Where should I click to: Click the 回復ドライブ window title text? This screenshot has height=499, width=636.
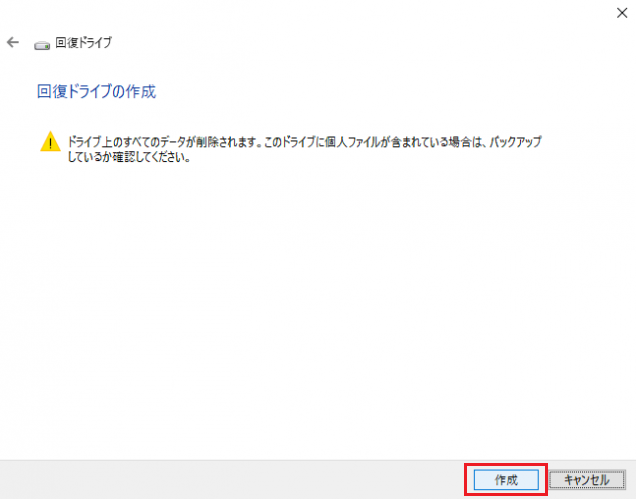(x=83, y=42)
